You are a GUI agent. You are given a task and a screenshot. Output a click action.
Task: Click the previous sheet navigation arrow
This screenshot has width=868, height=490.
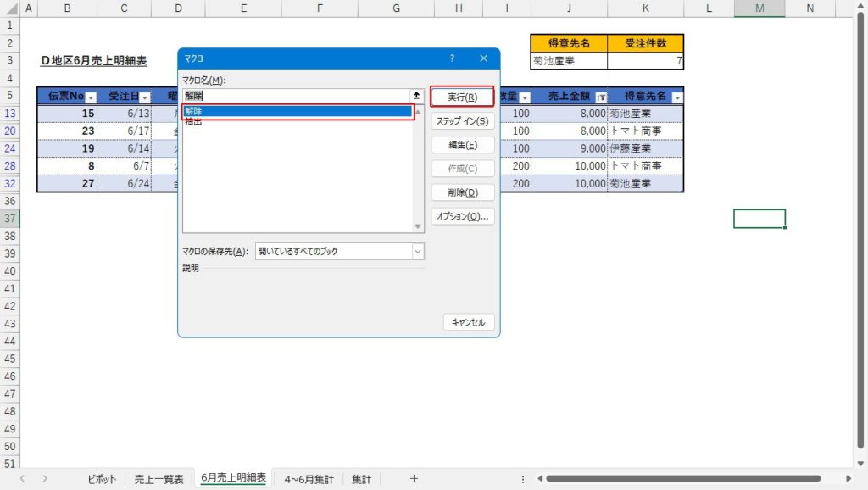(x=22, y=479)
